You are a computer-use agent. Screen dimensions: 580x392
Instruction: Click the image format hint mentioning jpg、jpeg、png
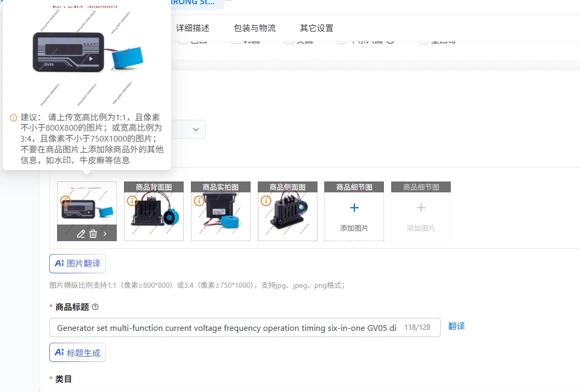coord(197,286)
